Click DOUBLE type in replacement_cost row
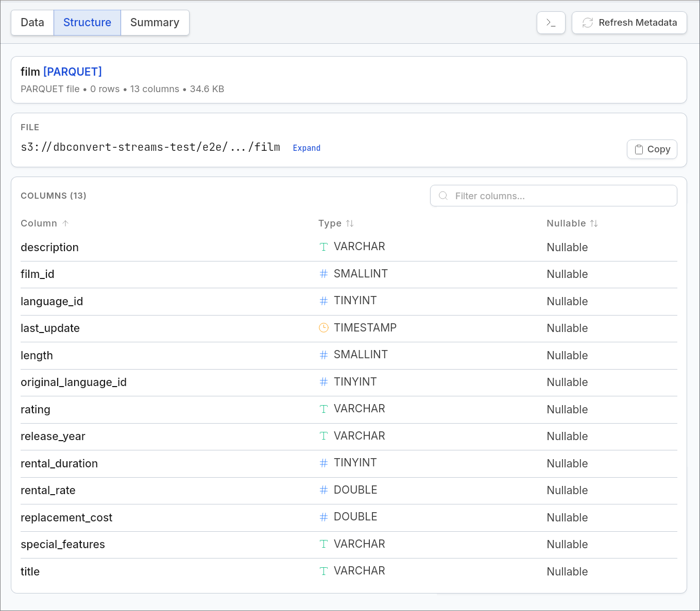This screenshot has width=700, height=611. pos(355,517)
